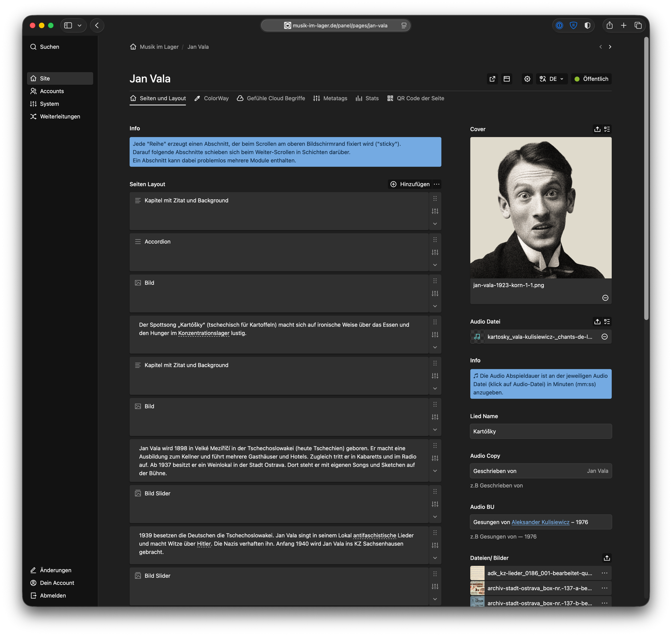Remove jan-vala-1923-korn-1-1.png cover
This screenshot has height=636, width=672.
605,298
